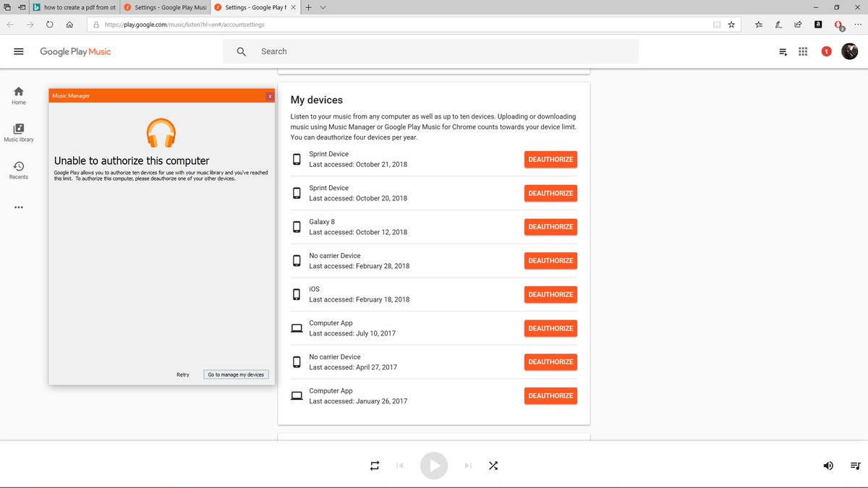Switch to the first Settings - Google Play Music tab

pos(164,7)
